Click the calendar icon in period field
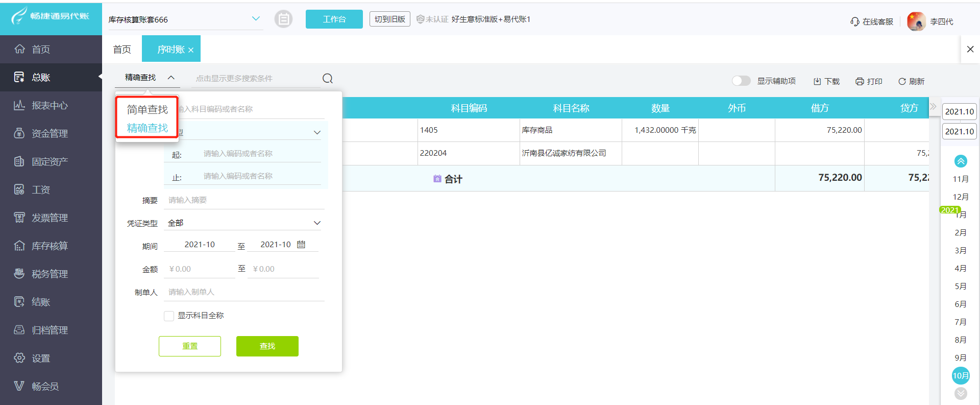 [301, 245]
